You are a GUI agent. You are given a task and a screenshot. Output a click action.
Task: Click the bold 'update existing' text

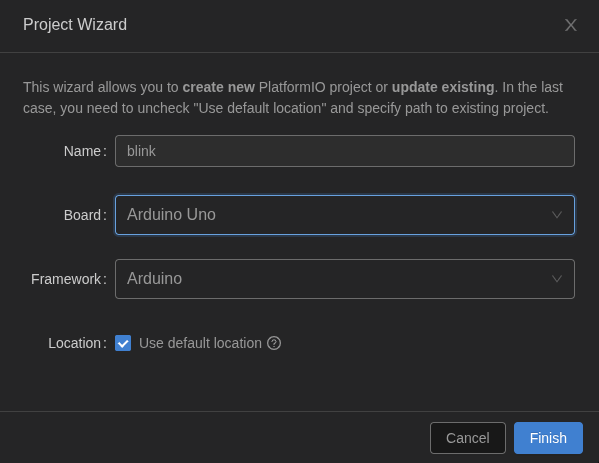[443, 87]
